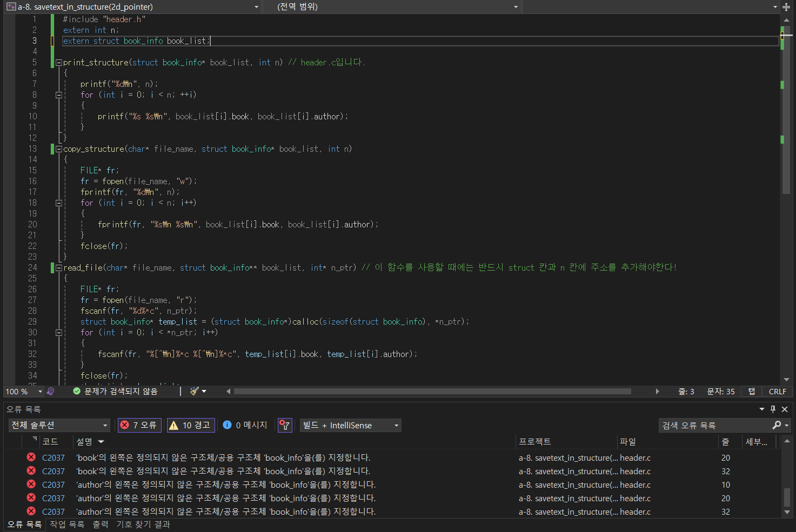
Task: Click error icon of 'author' line 20 row
Action: click(x=31, y=498)
